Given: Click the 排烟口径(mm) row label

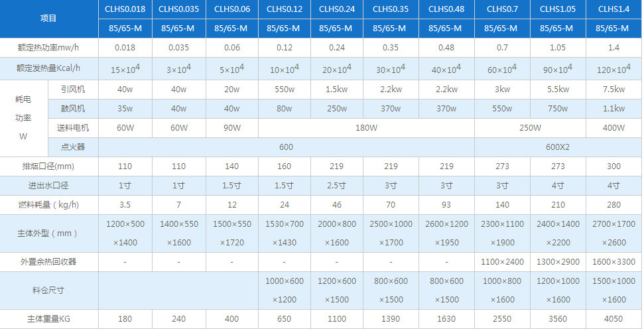Looking at the screenshot, I should (x=48, y=166).
